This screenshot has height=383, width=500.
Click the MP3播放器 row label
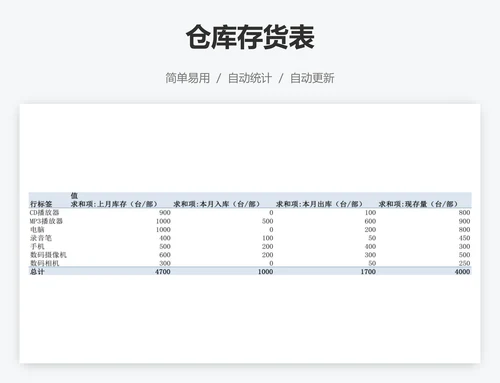coord(46,221)
